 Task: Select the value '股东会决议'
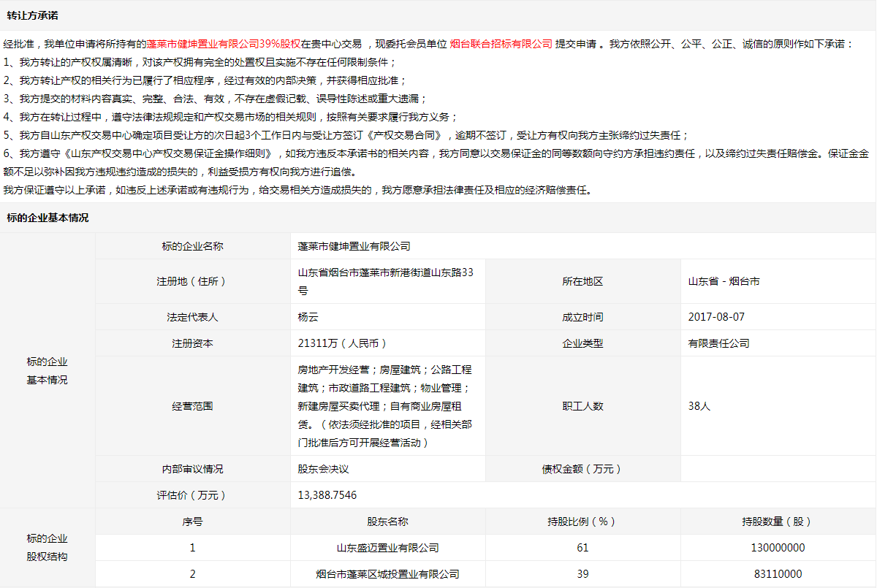[324, 469]
